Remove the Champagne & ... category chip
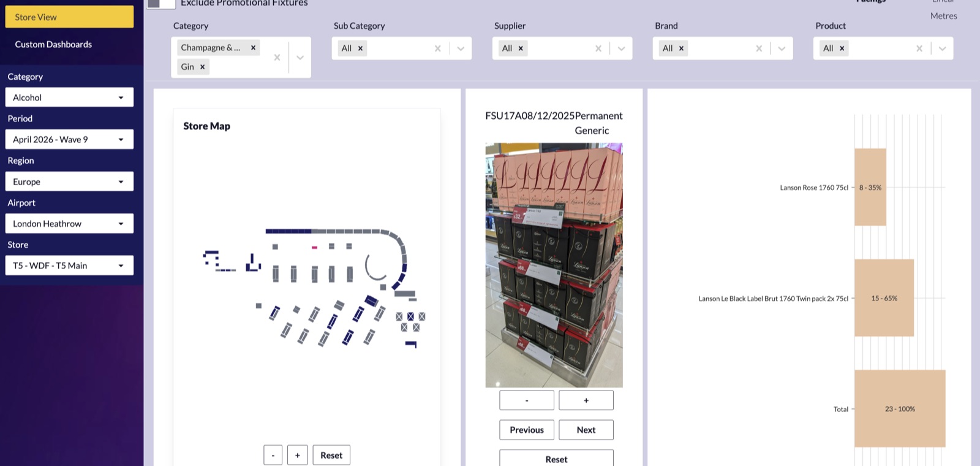Screen dimensions: 980x466 tap(253, 48)
